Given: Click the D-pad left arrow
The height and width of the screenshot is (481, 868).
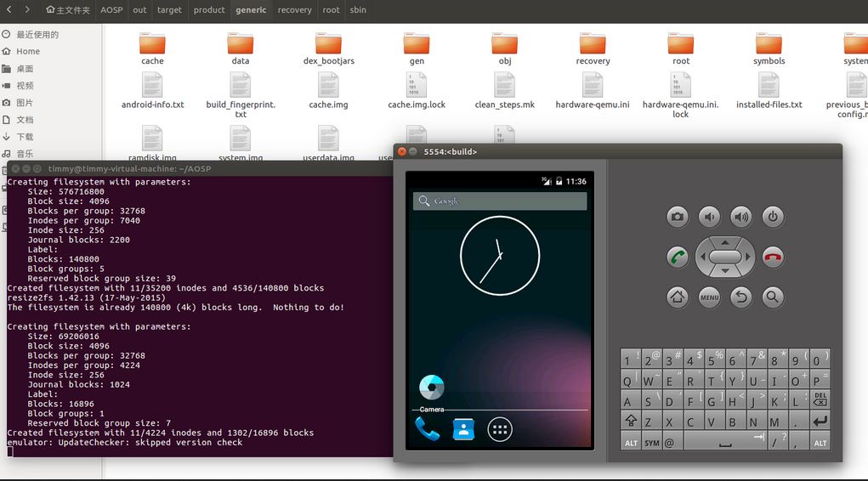Looking at the screenshot, I should (702, 257).
